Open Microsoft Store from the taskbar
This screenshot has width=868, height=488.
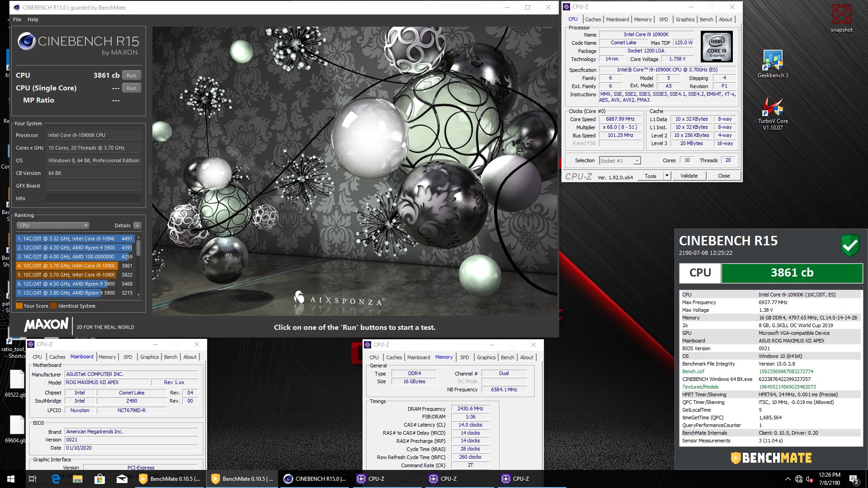tap(99, 479)
